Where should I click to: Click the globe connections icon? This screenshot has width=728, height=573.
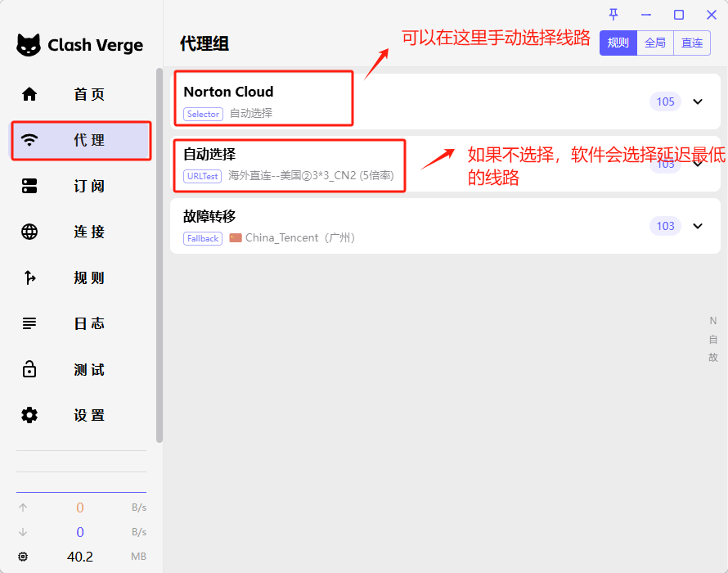click(x=29, y=232)
